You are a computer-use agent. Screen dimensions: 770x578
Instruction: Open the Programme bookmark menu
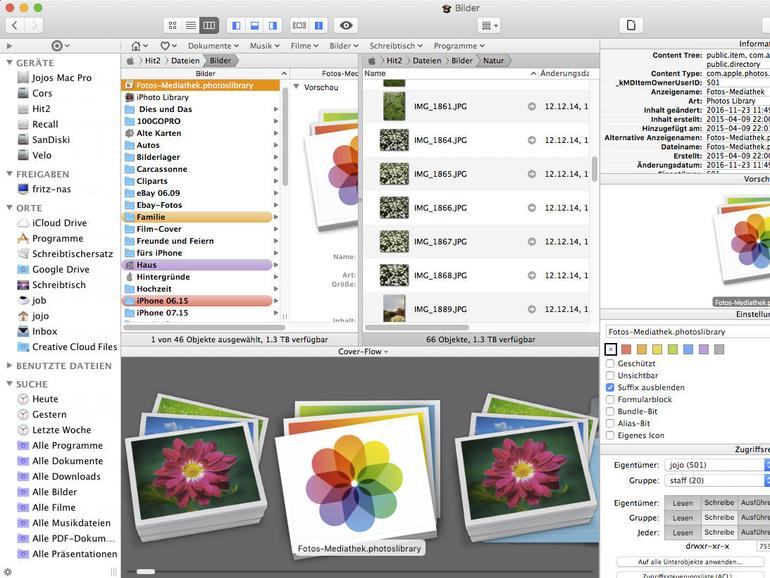(458, 46)
